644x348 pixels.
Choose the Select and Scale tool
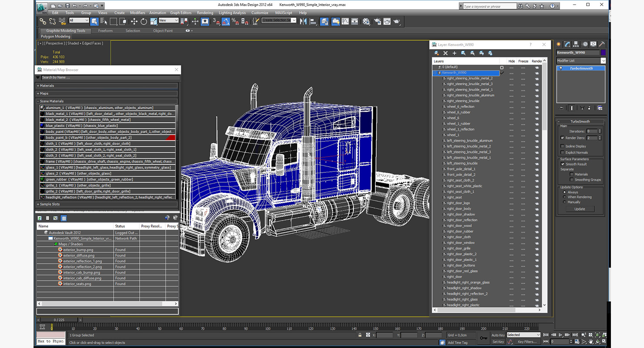[x=154, y=21]
